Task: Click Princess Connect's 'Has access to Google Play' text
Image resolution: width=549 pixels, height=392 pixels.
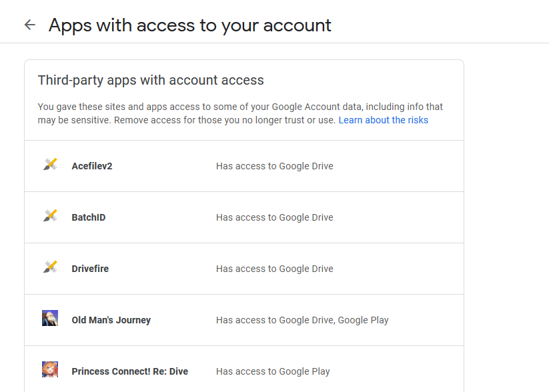Action: pos(273,371)
